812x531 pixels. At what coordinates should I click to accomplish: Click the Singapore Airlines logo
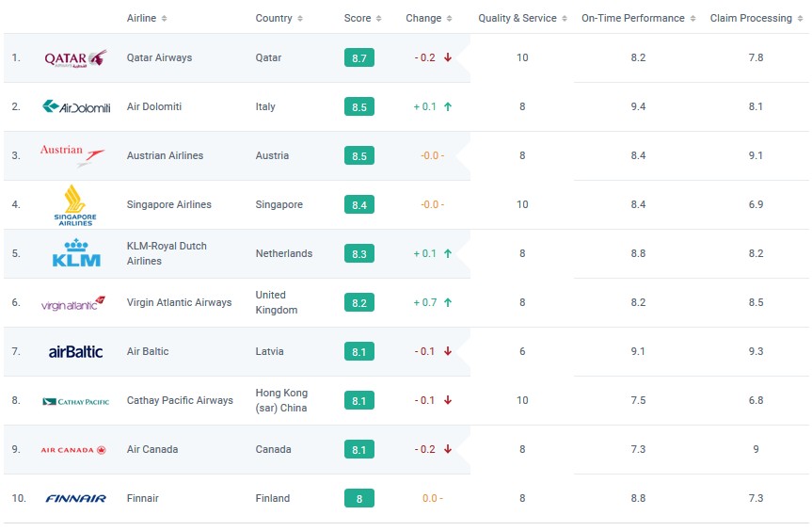click(x=75, y=205)
